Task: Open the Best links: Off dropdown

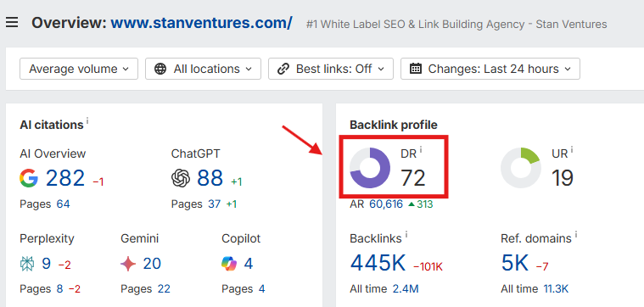Action: click(331, 69)
